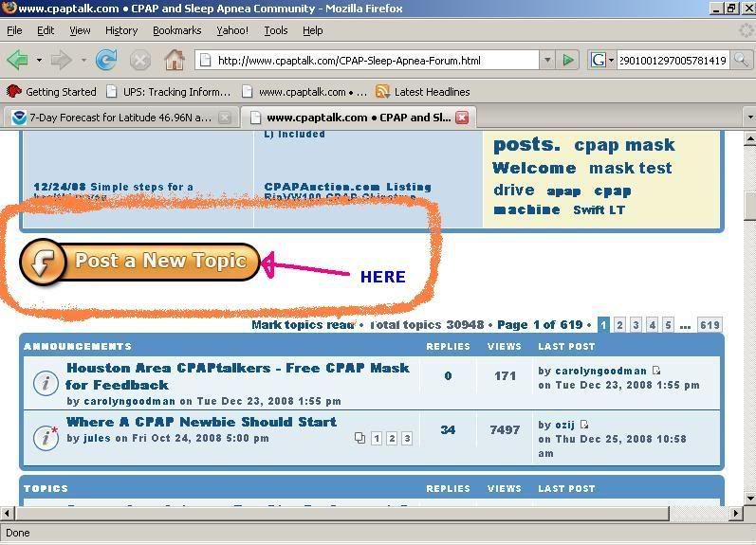Open the View menu
The height and width of the screenshot is (545, 756).
point(80,30)
